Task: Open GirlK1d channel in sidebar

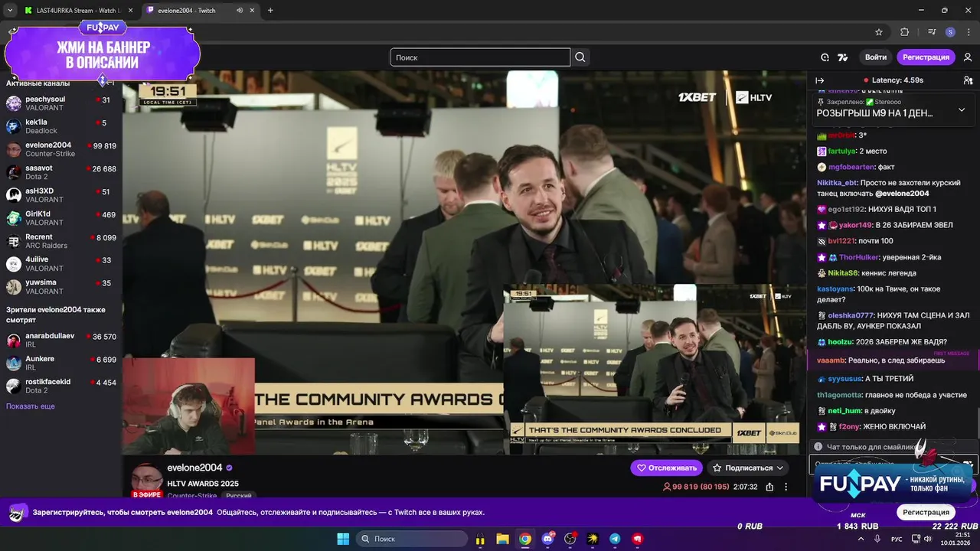Action: pos(61,218)
